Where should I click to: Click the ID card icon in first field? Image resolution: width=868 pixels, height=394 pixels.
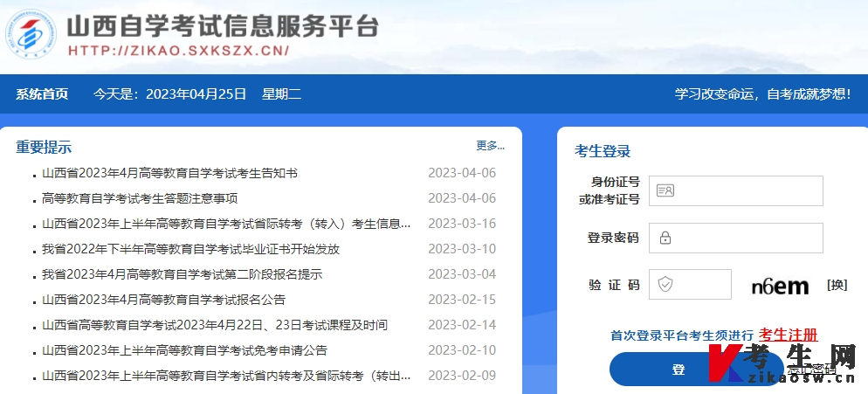pyautogui.click(x=665, y=190)
